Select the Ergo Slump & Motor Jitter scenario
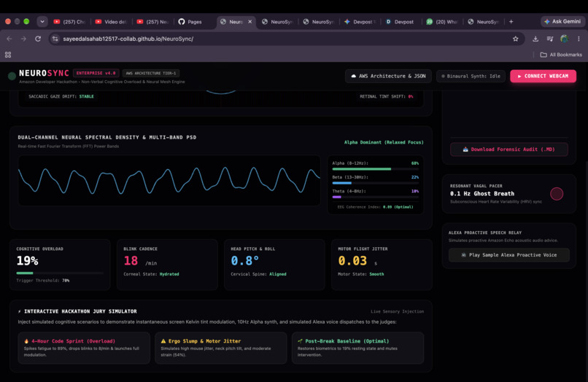The image size is (588, 382). (x=221, y=348)
